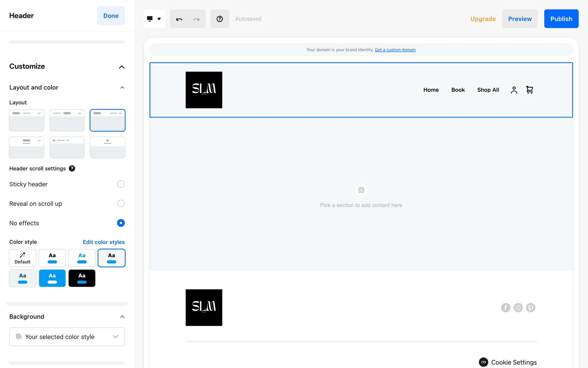Click the Facebook icon in footer
Image resolution: width=588 pixels, height=368 pixels.
506,308
